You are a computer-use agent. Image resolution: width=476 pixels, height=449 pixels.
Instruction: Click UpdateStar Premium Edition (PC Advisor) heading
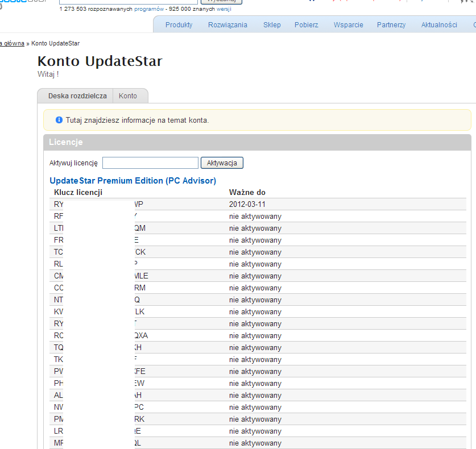(133, 181)
